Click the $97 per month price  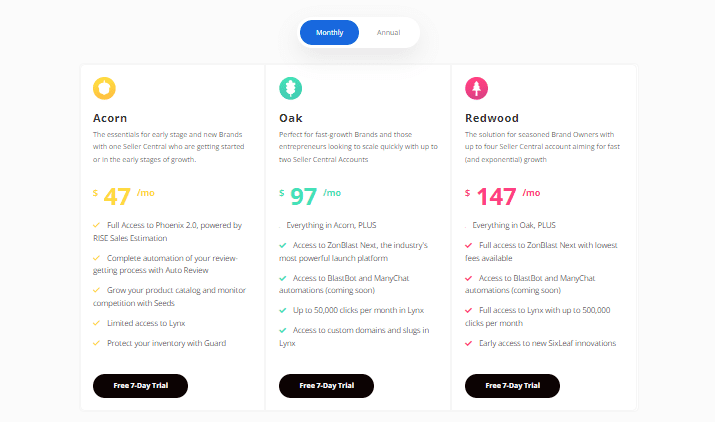(310, 197)
